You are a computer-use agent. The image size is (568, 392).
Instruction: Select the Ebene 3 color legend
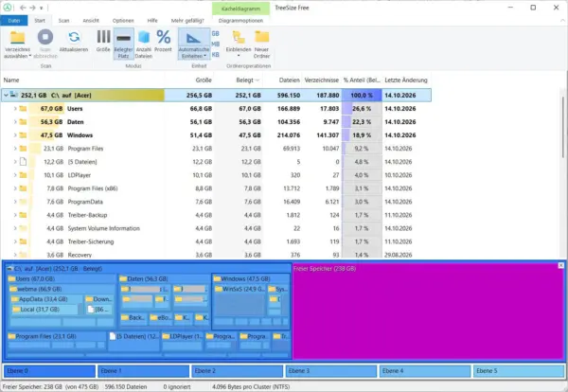pyautogui.click(x=331, y=371)
